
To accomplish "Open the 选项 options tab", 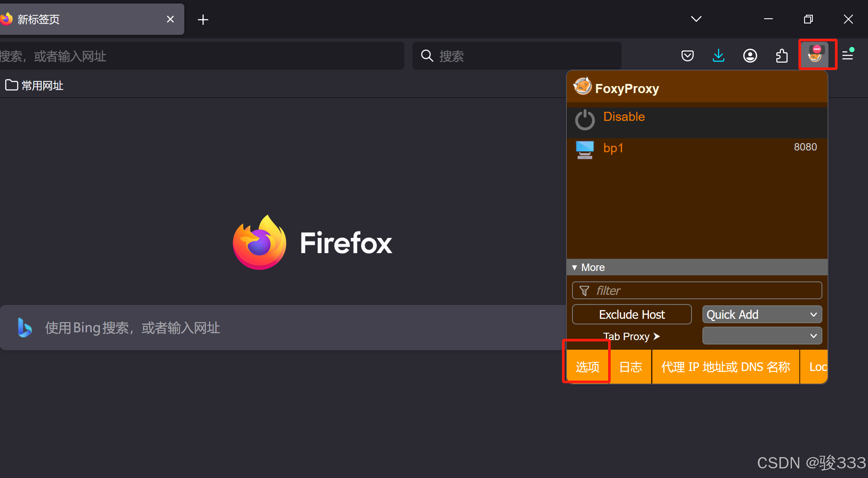I will [587, 367].
